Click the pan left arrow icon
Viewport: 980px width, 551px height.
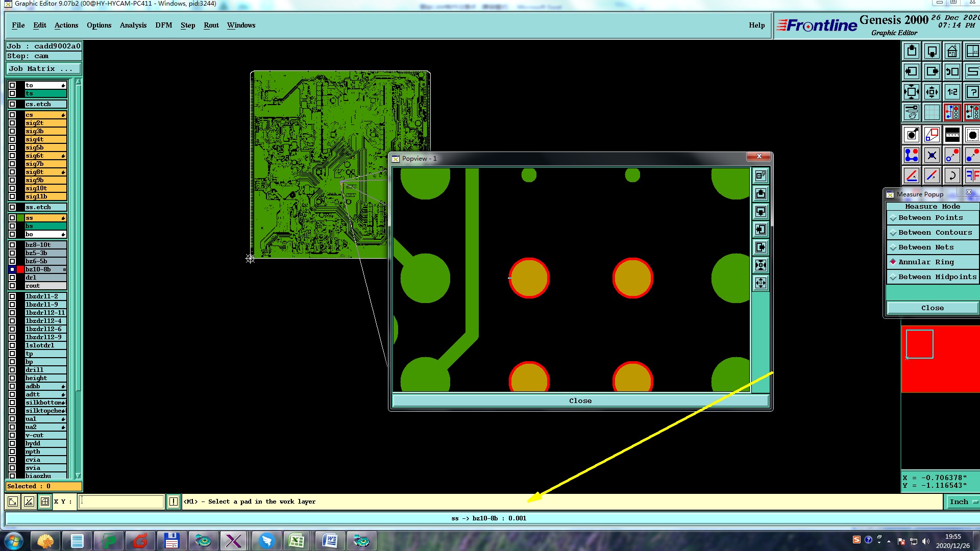click(912, 71)
